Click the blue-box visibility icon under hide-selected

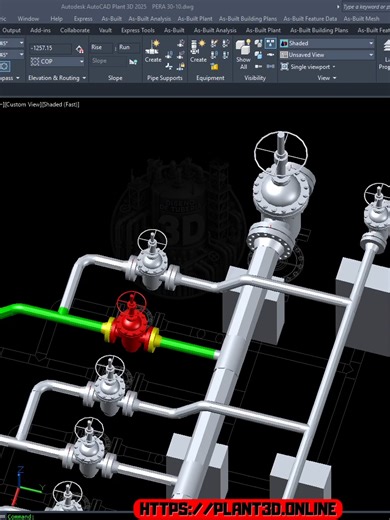click(258, 55)
